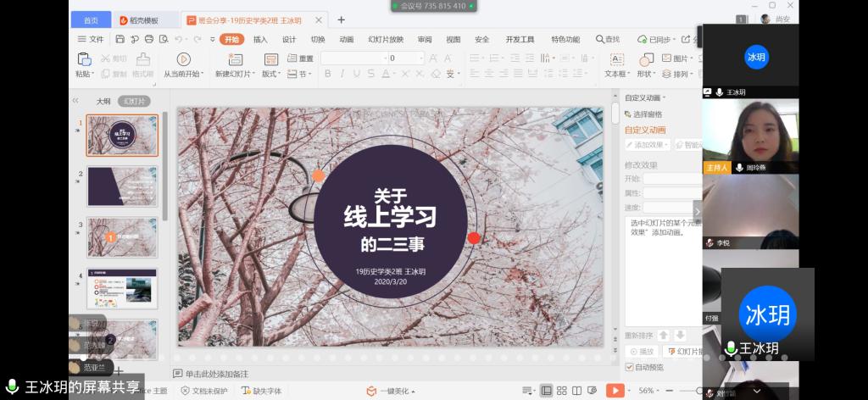
Task: Switch to slide sorter view icon
Action: 563,391
